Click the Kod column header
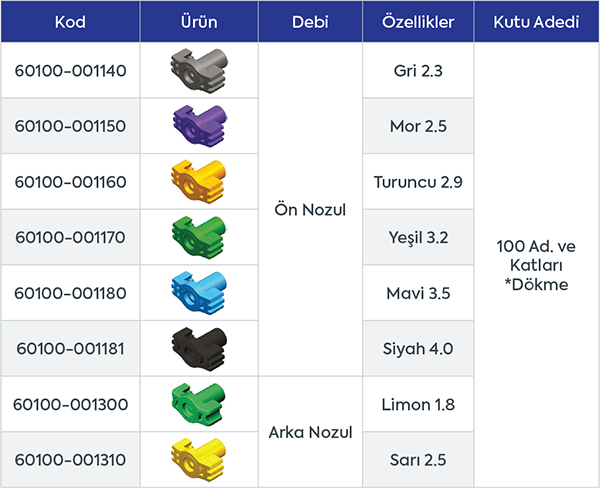The image size is (600, 488). coord(70,22)
